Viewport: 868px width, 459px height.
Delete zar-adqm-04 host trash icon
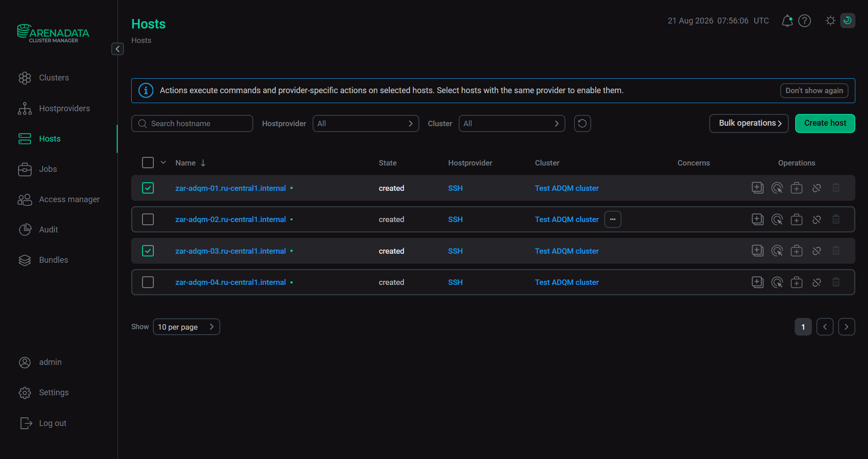(836, 282)
